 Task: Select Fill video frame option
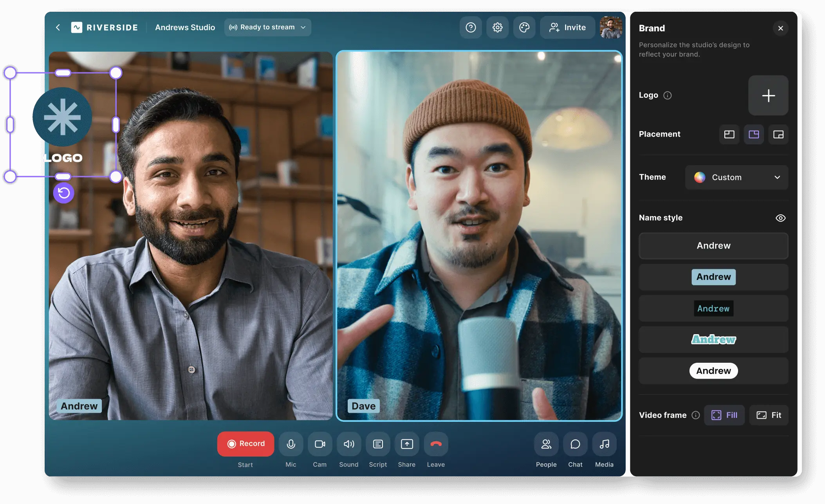tap(724, 415)
